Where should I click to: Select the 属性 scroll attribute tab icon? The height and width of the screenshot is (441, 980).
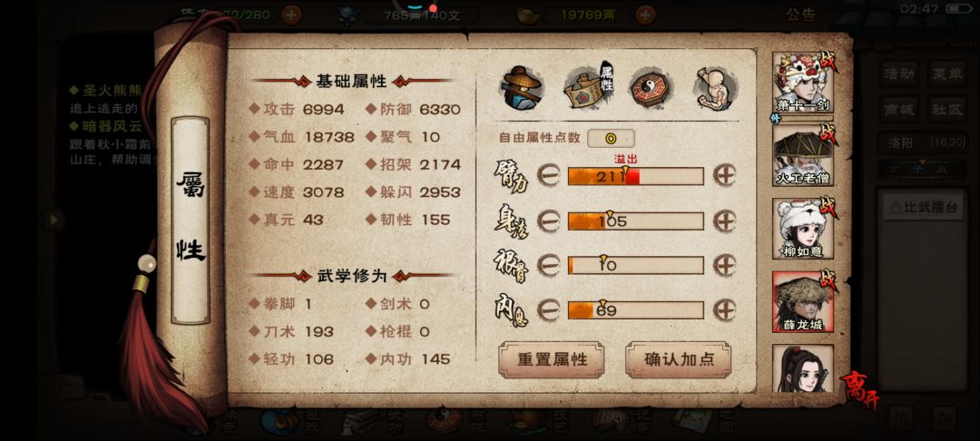589,86
